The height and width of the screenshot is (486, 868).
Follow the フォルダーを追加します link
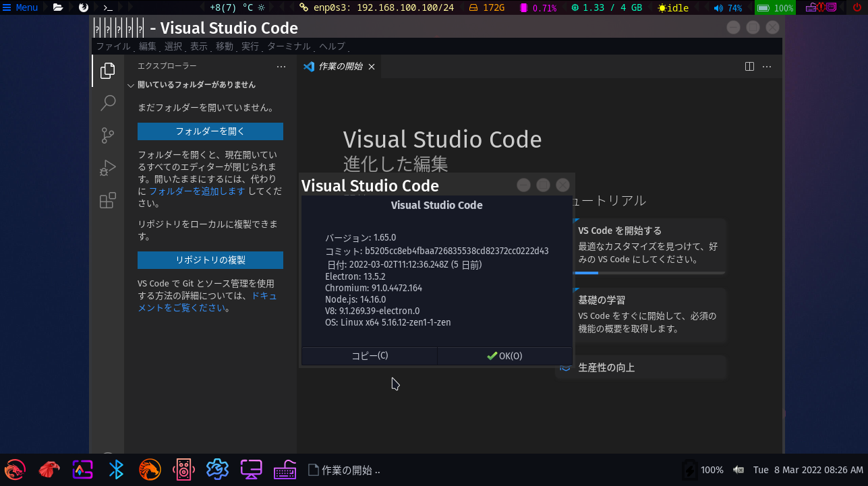(x=197, y=191)
